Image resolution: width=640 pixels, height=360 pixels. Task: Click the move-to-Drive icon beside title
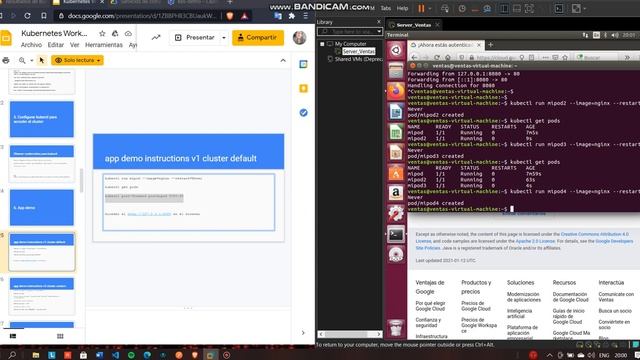[115, 33]
